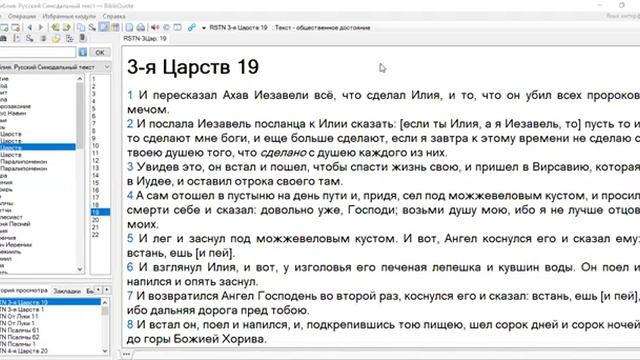The width and height of the screenshot is (640, 360).
Task: Select Паралипоменон just below the Царств entries
Action: point(24,162)
